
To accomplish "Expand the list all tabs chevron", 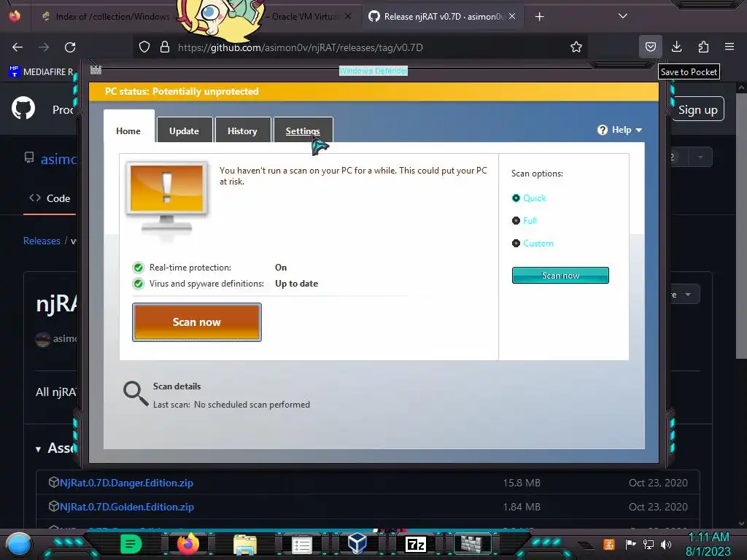I will click(x=623, y=16).
